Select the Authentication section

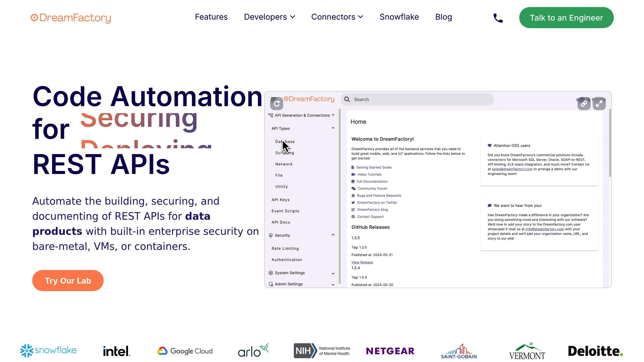[x=287, y=260]
